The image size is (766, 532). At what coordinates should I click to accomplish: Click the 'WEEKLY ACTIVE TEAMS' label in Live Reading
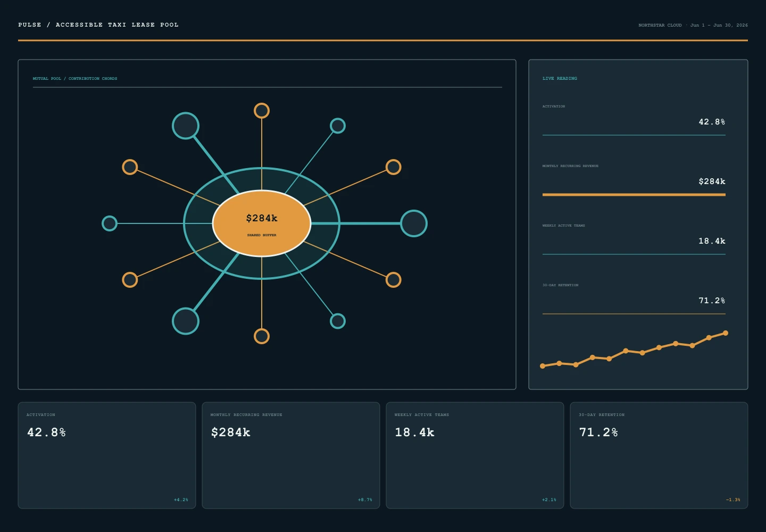point(564,226)
